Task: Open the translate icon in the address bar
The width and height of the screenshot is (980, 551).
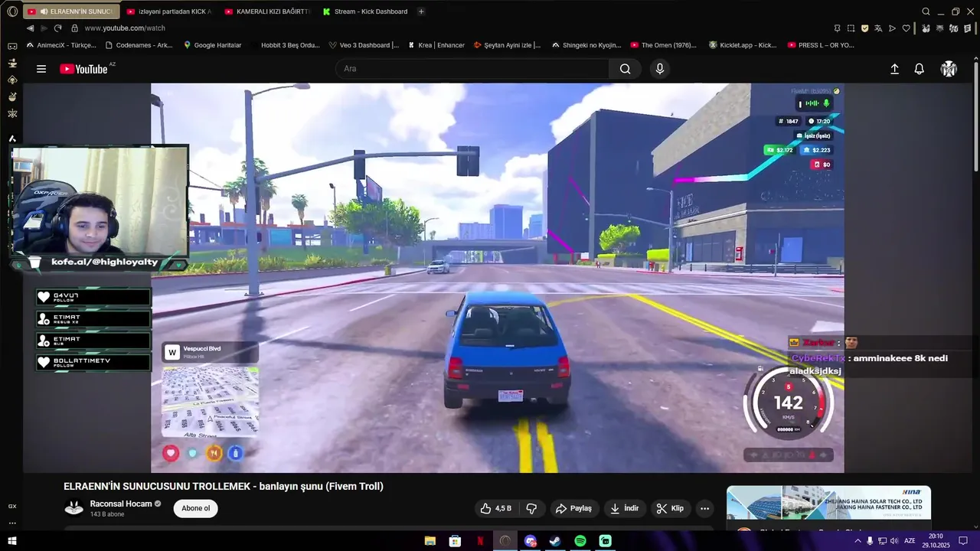Action: (879, 28)
